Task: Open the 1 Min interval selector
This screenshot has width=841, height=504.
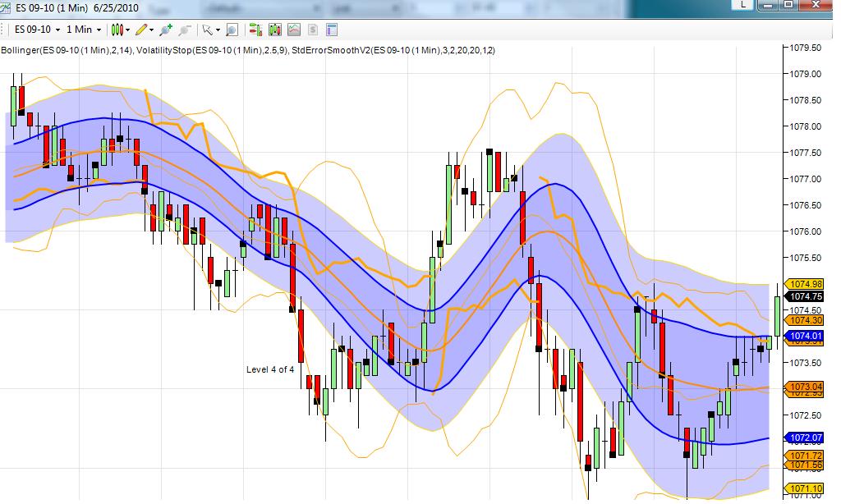Action: (x=84, y=30)
